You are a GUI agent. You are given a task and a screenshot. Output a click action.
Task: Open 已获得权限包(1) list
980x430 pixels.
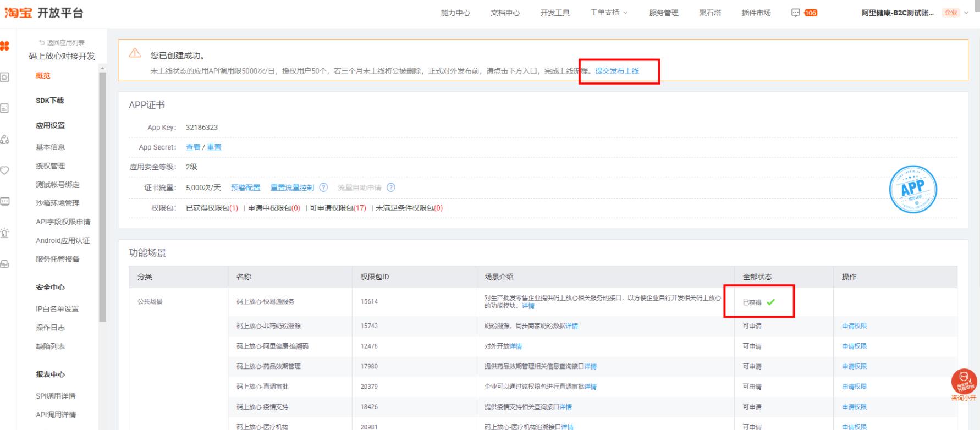212,208
